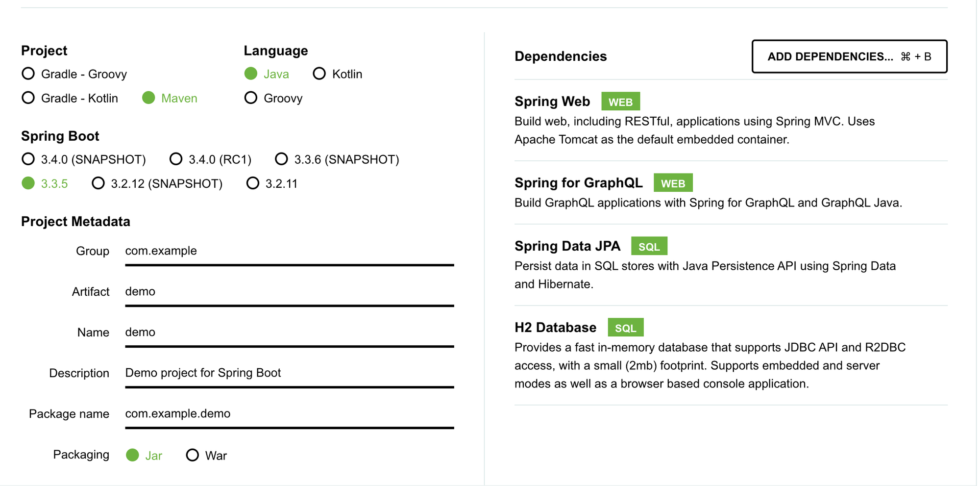Switch packaging to War

(193, 456)
